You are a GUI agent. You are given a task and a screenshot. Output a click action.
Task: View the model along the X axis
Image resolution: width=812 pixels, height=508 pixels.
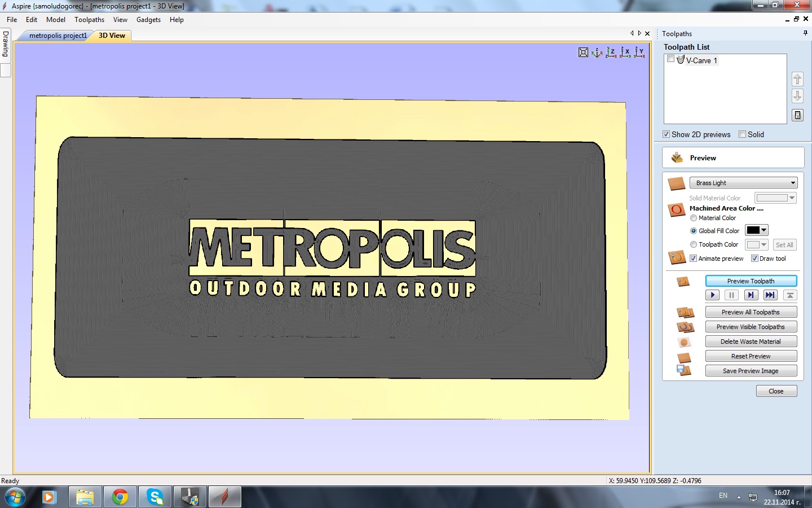625,52
